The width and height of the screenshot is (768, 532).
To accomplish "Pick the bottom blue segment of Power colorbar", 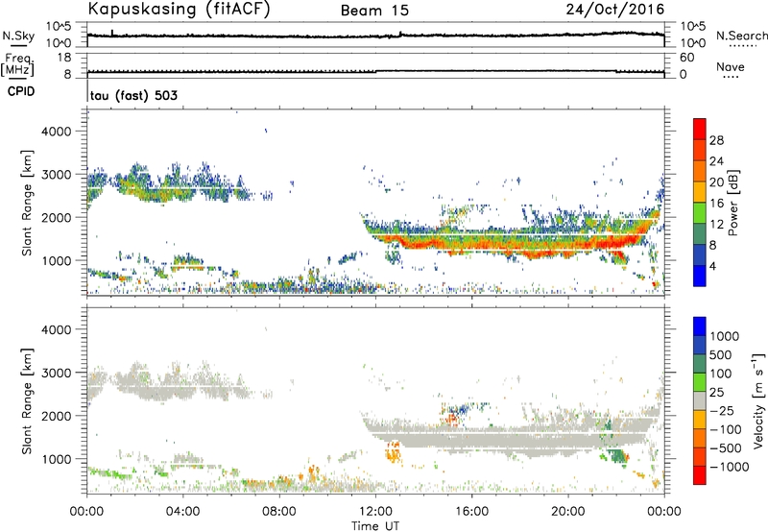I will [x=700, y=276].
